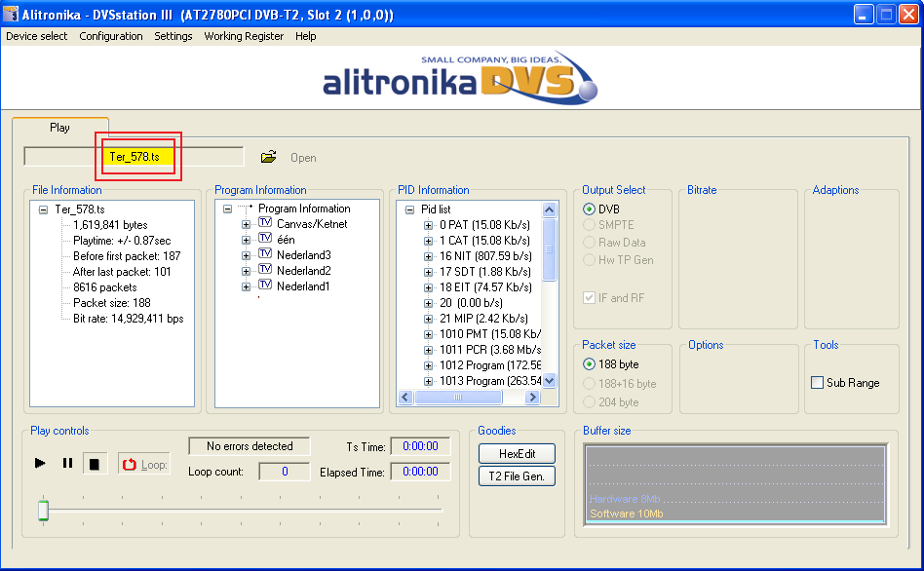This screenshot has height=571, width=924.
Task: Start playback with the Play button
Action: [40, 463]
